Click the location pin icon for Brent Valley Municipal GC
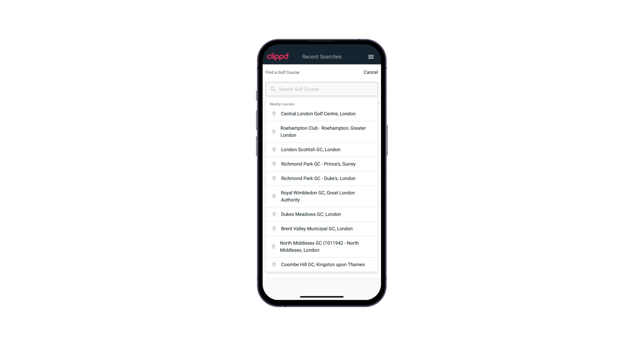644x346 pixels. (x=273, y=228)
